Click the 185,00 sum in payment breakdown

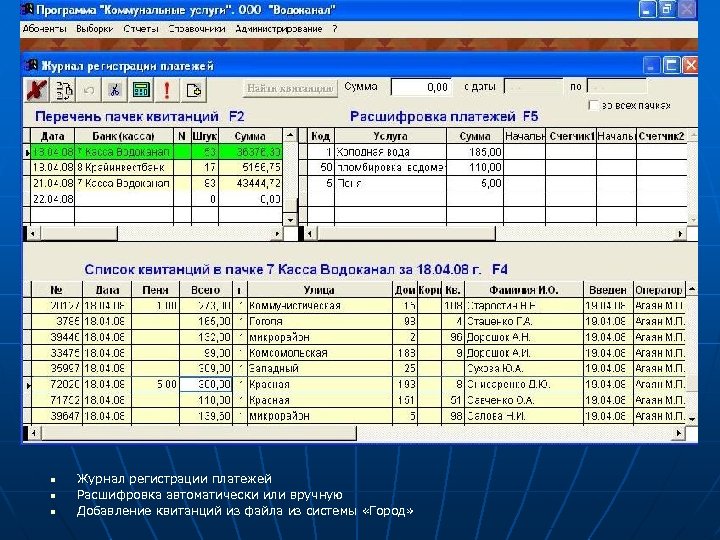point(475,152)
